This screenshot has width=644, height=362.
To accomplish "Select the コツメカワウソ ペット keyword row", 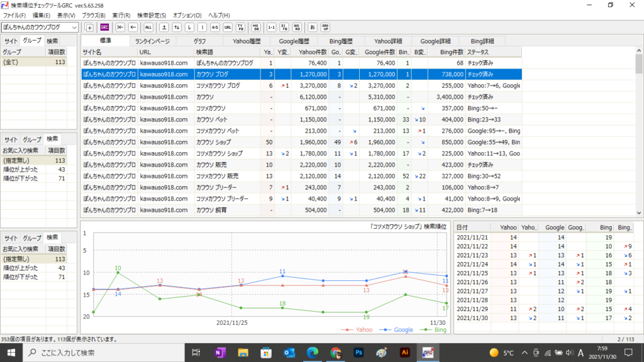I will click(x=301, y=131).
